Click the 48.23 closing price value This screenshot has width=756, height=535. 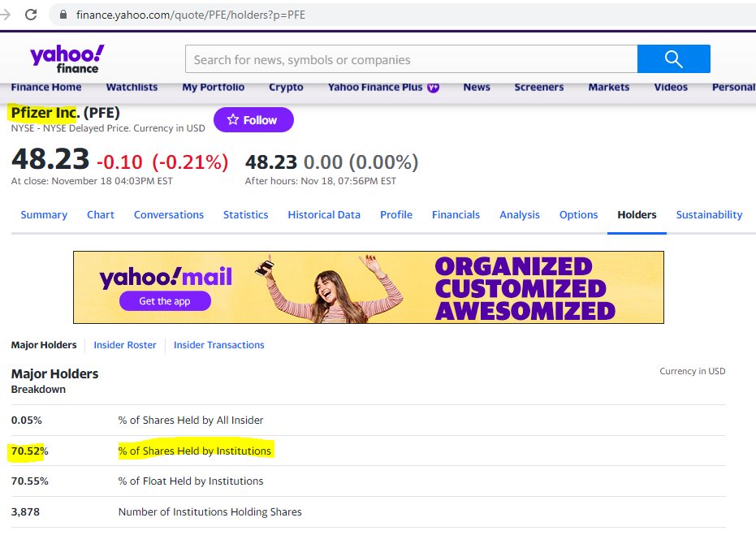[x=50, y=158]
